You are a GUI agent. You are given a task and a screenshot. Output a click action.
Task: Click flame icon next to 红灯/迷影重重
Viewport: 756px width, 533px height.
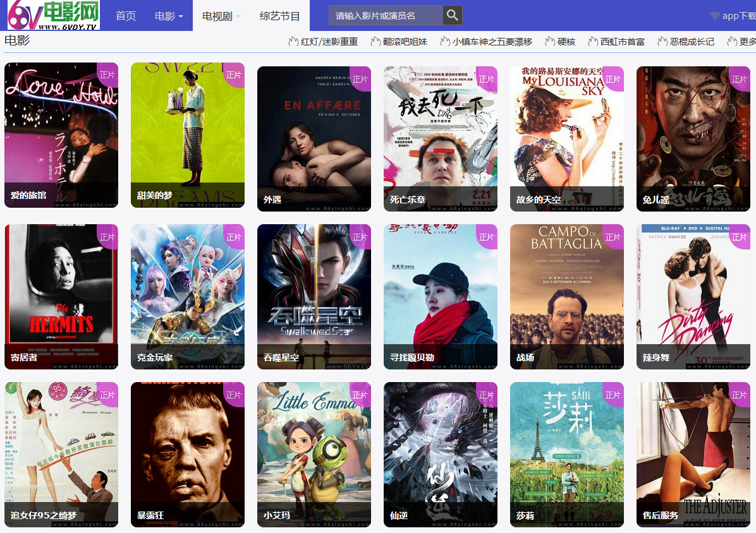click(293, 42)
